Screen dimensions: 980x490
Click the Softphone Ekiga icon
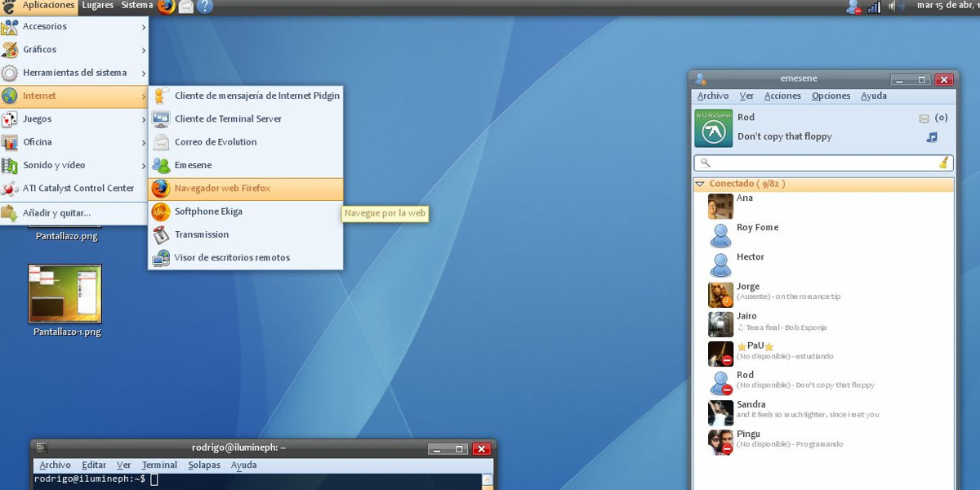pyautogui.click(x=161, y=212)
